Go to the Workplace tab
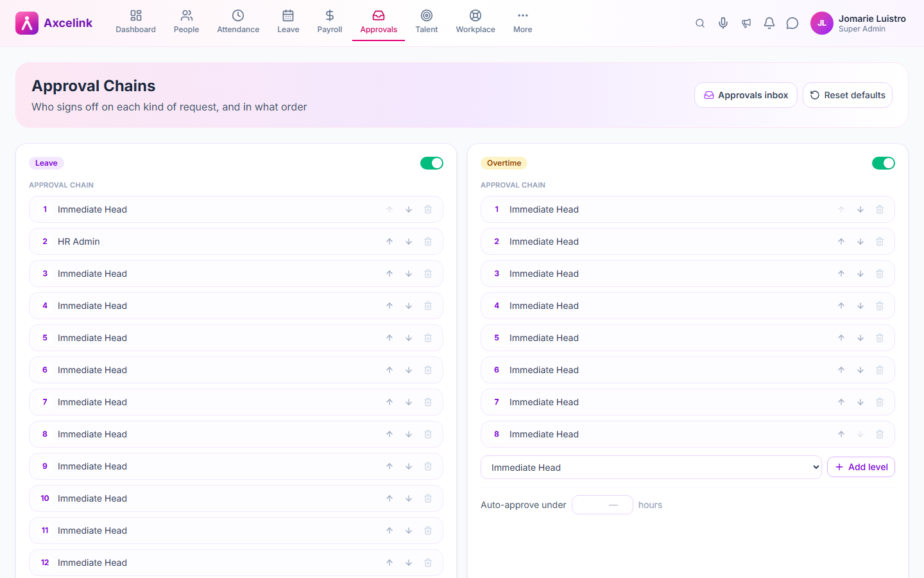Viewport: 924px width, 578px height. (x=475, y=22)
